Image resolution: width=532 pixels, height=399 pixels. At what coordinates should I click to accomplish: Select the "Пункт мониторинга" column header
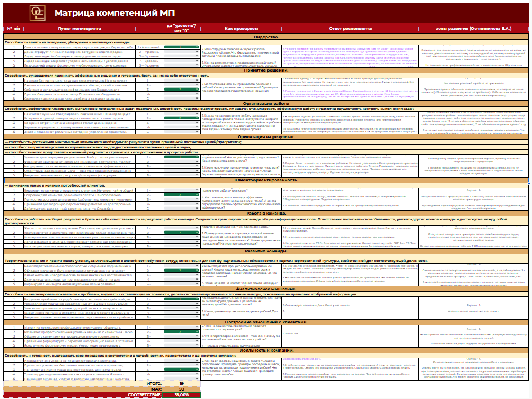tap(79, 28)
